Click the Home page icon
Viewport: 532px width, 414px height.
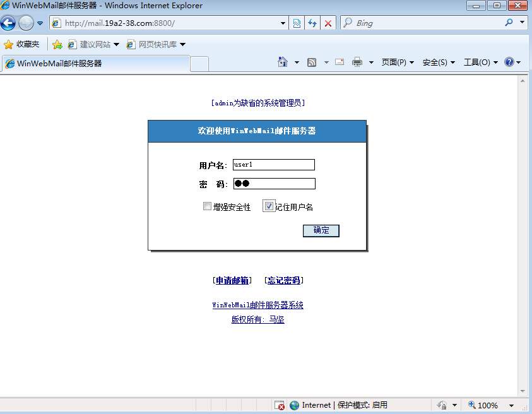283,62
